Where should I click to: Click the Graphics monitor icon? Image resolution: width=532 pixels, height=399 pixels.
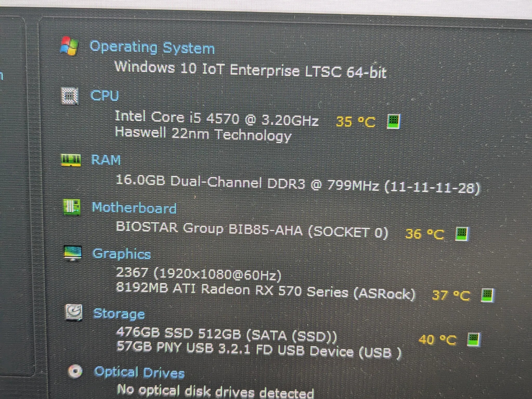pos(73,253)
